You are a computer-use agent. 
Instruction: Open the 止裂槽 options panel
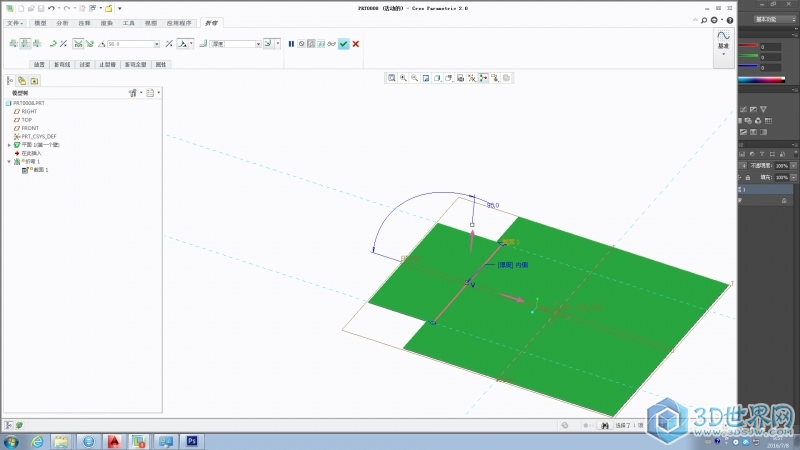tap(107, 64)
